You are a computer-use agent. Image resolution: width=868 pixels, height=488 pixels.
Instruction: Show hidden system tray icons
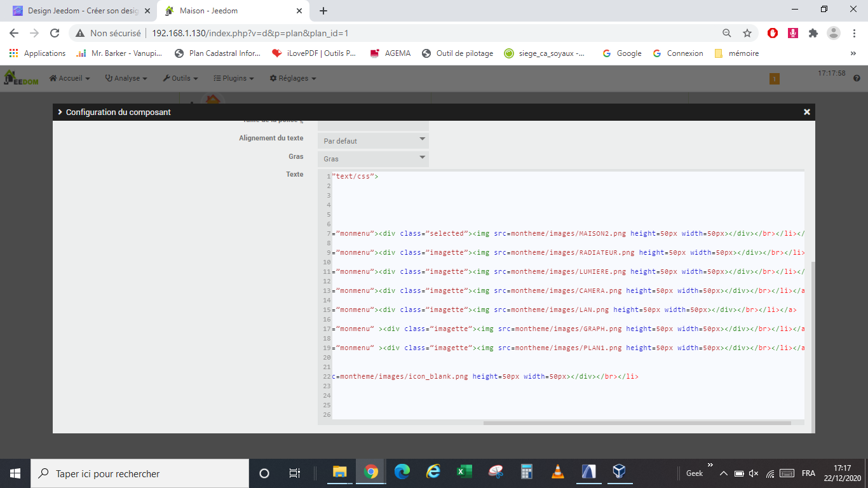723,473
